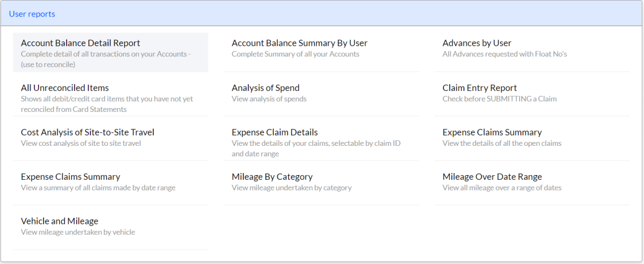644x264 pixels.
Task: Click 'All Advances requested with Float No's' text
Action: point(505,54)
